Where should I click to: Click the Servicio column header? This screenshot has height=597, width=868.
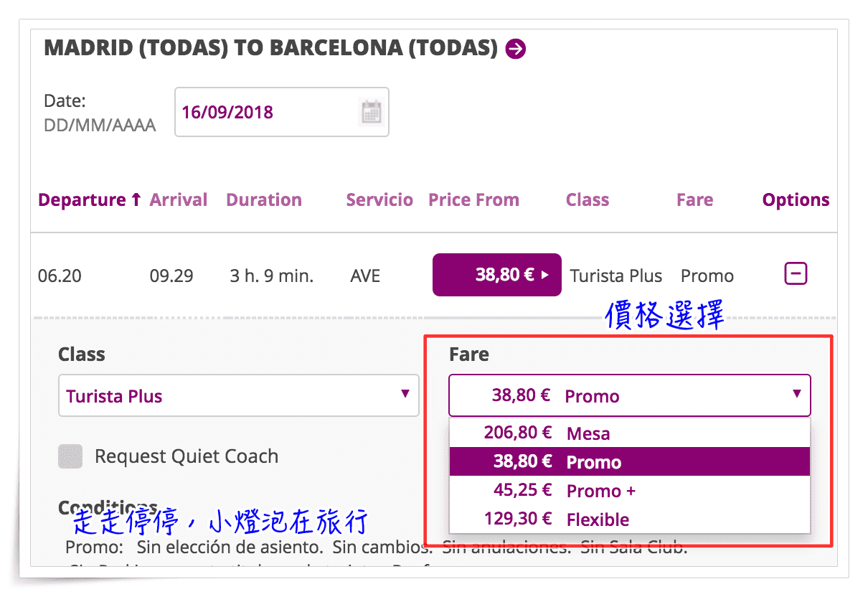379,200
